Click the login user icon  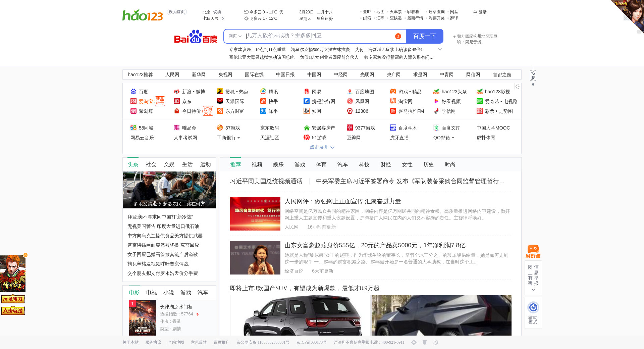pos(475,12)
